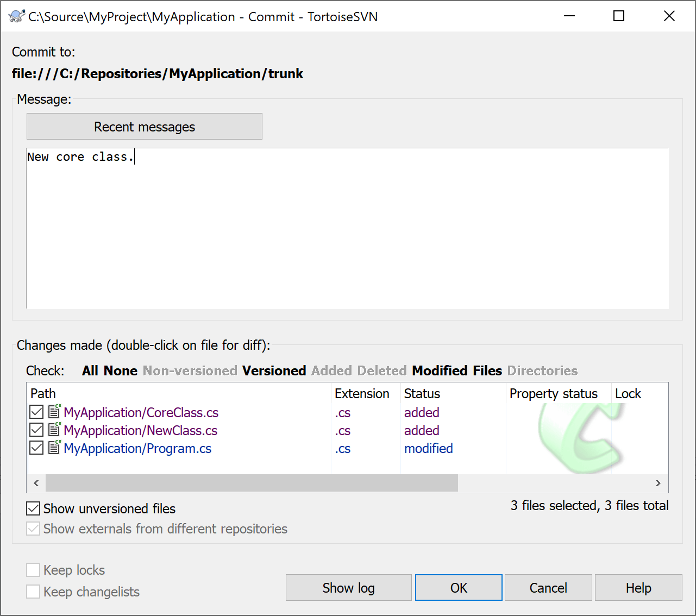Uncheck the Program.cs file checkbox
The image size is (696, 616).
(36, 448)
